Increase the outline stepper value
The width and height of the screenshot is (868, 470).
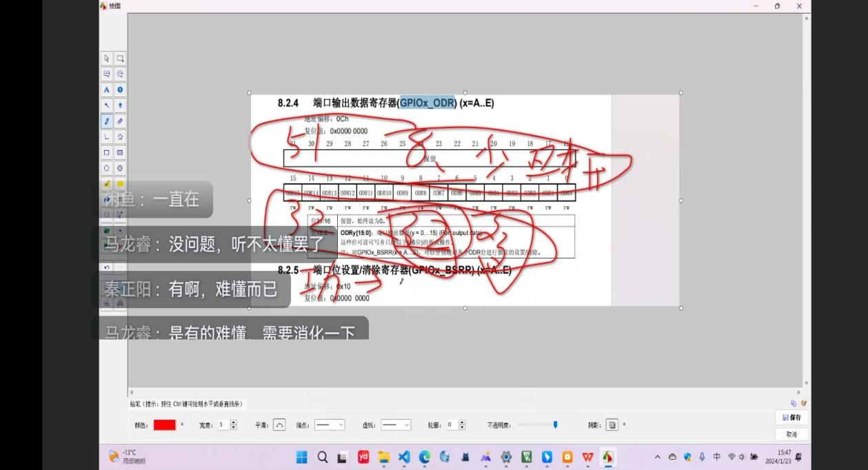point(462,422)
